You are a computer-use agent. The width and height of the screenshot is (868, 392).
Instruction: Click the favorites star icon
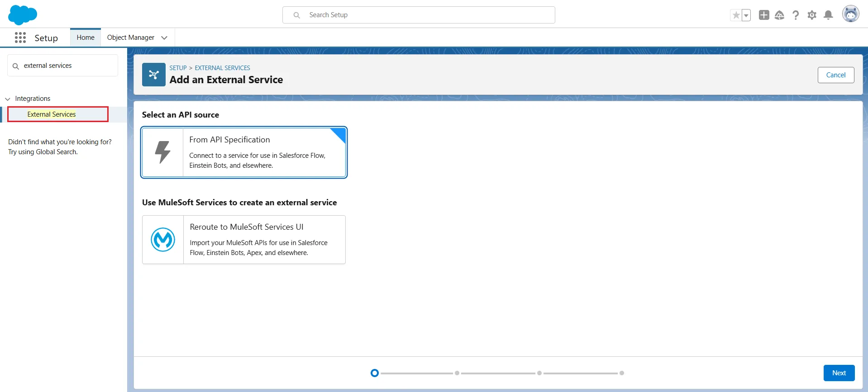pos(736,15)
